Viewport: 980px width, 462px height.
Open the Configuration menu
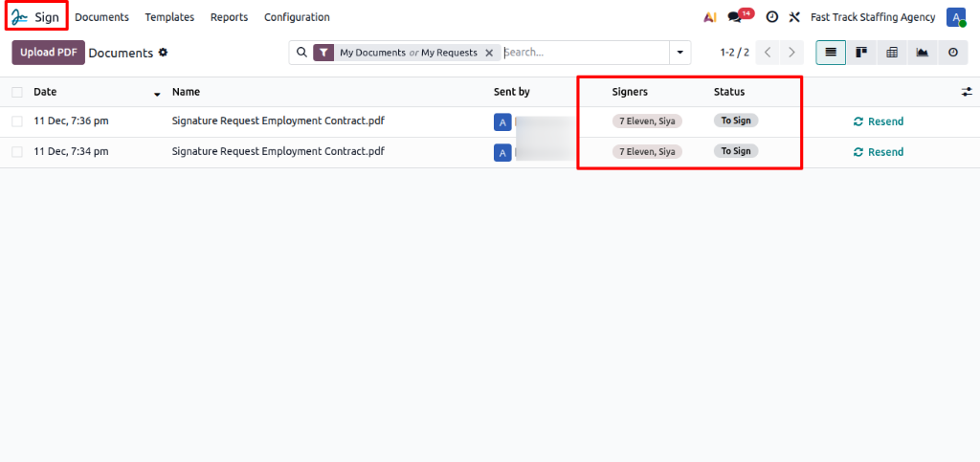[x=297, y=17]
